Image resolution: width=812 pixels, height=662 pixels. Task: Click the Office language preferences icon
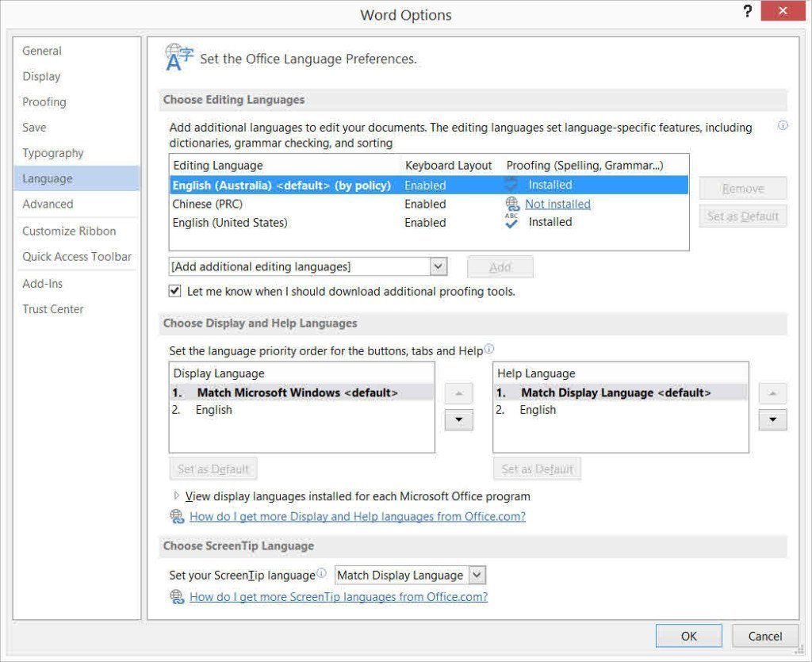[x=179, y=57]
